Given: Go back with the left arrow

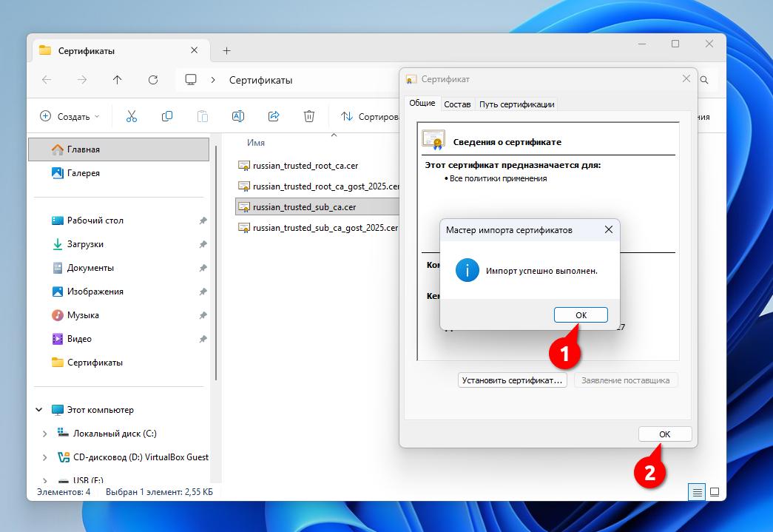Looking at the screenshot, I should (47, 80).
